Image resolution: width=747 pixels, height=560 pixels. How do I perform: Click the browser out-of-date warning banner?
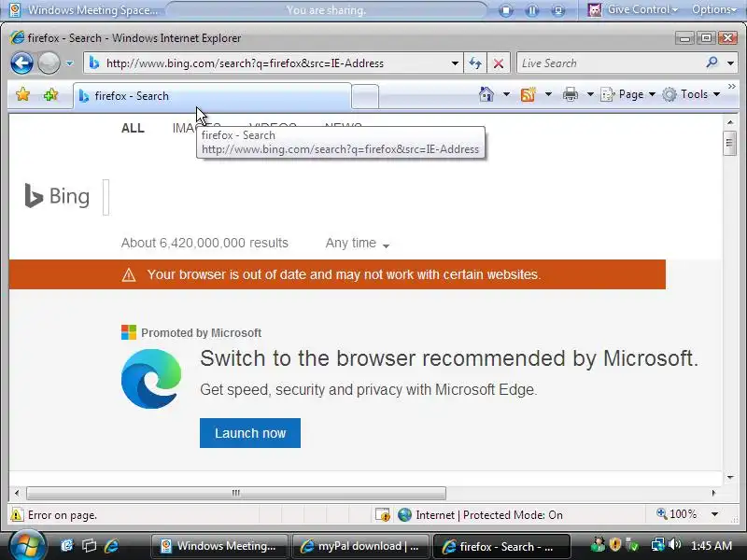click(337, 274)
